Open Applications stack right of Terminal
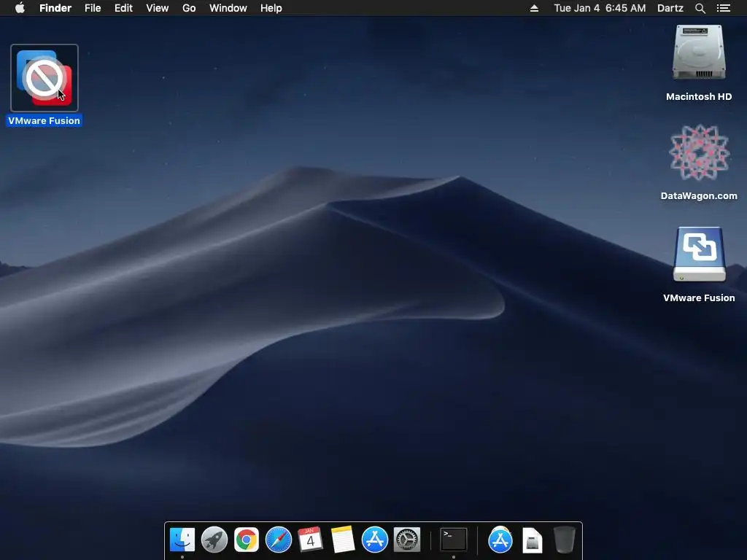Viewport: 747px width, 560px height. (500, 540)
